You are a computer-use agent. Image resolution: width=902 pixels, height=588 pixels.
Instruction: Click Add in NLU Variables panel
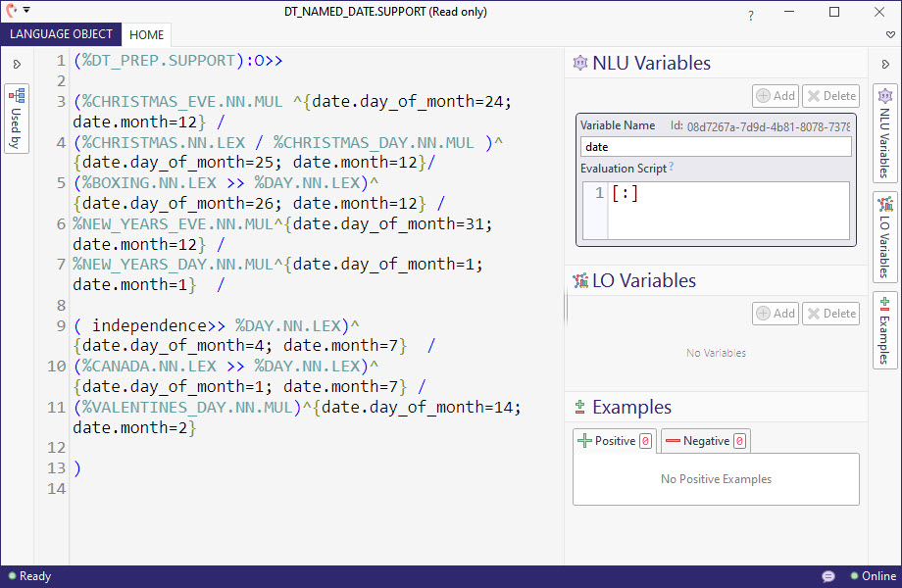pos(776,96)
